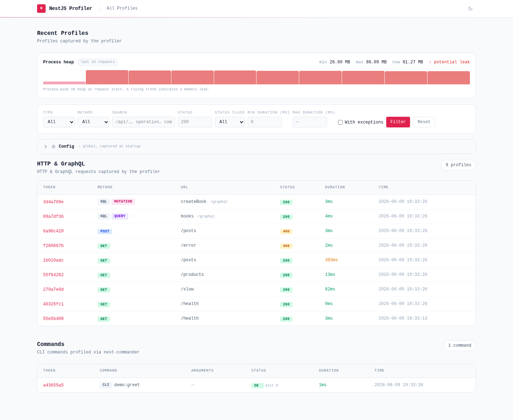Open profile token 3d4a709e

point(53,202)
